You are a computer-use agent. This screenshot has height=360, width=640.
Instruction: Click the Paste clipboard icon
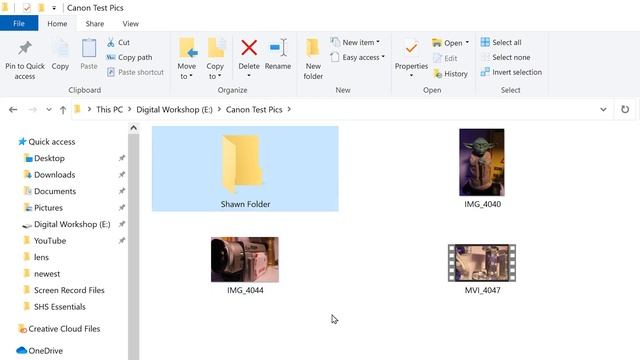click(89, 49)
